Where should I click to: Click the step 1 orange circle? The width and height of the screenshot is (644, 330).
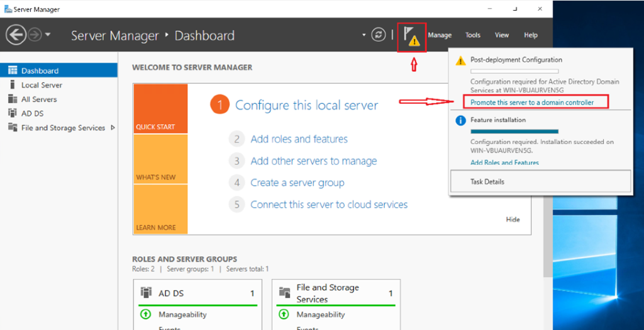click(x=219, y=105)
